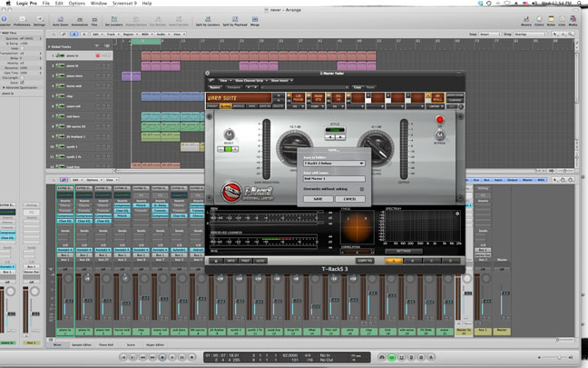The image size is (588, 368).
Task: Click the Flex toolbar icon
Action: [x=94, y=20]
